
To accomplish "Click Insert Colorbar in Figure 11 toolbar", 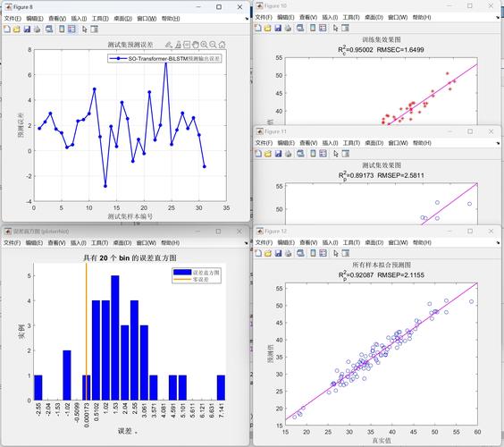I will pos(313,154).
